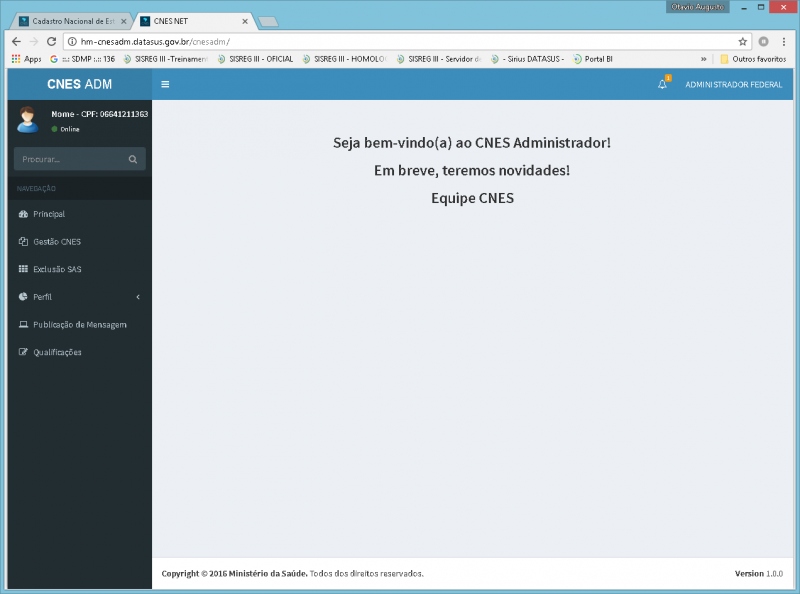Open the notifications bell icon
The height and width of the screenshot is (594, 800).
click(x=662, y=85)
